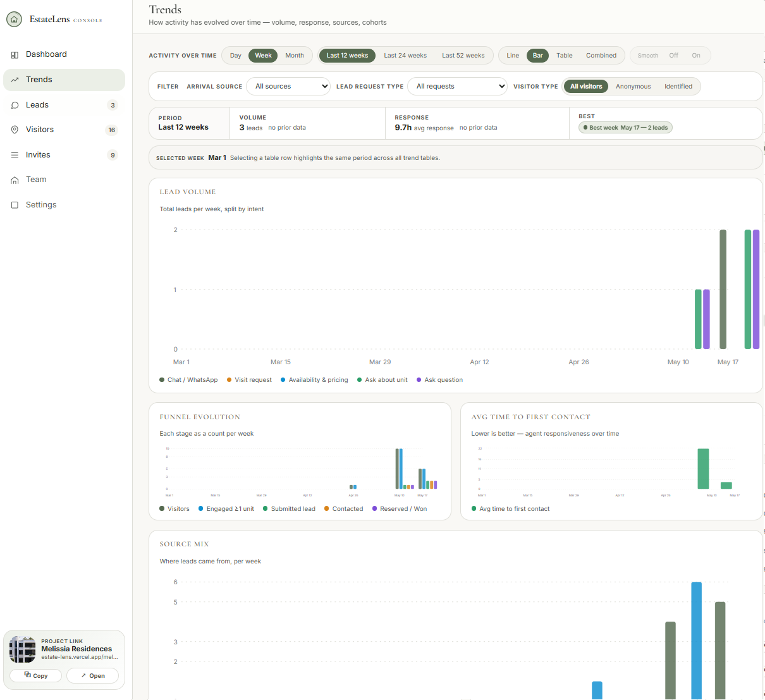The width and height of the screenshot is (765, 700).
Task: Filter visitor type to All visitors
Action: [x=586, y=87]
